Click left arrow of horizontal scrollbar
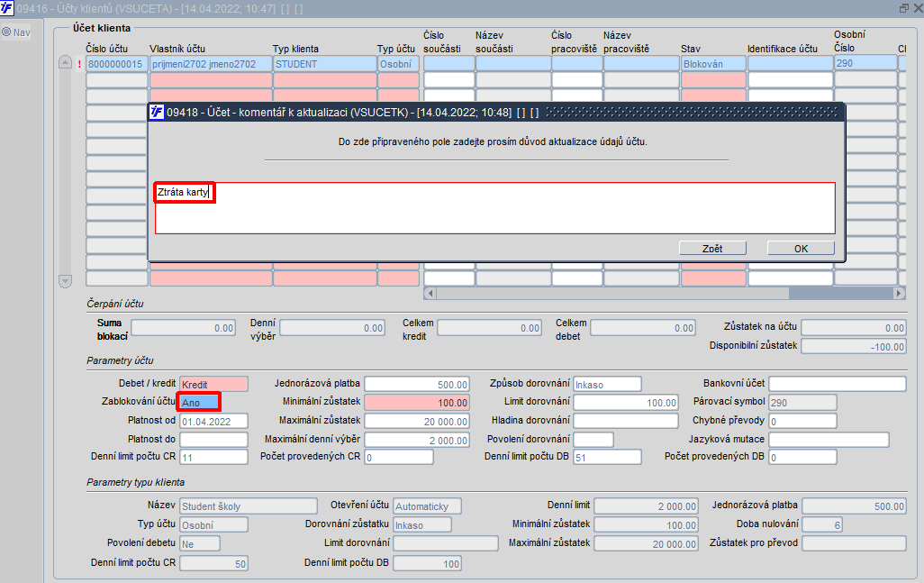Screen dimensions: 924x583 430,293
